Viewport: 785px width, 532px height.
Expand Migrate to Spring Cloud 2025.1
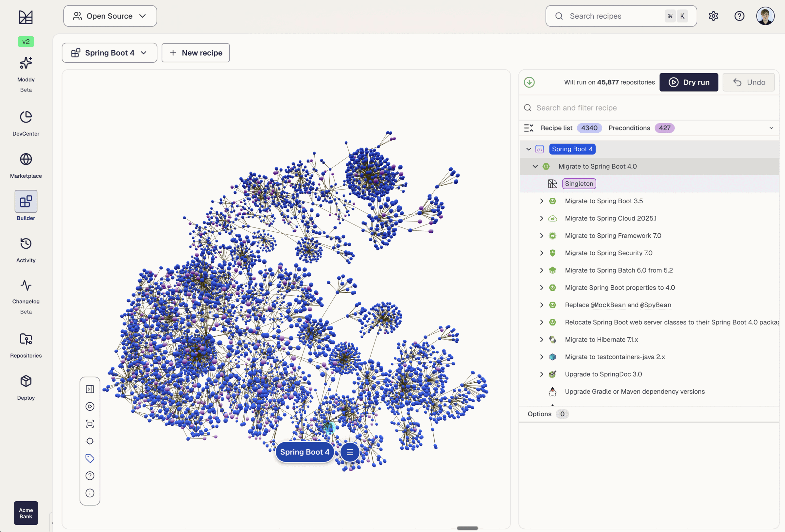(x=541, y=218)
